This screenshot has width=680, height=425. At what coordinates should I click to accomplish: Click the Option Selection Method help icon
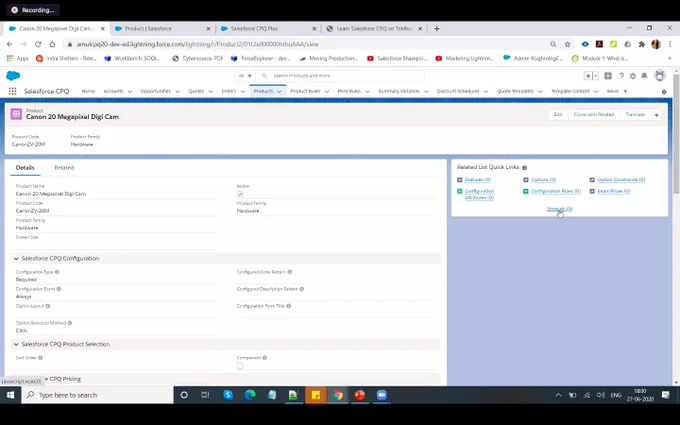point(70,323)
